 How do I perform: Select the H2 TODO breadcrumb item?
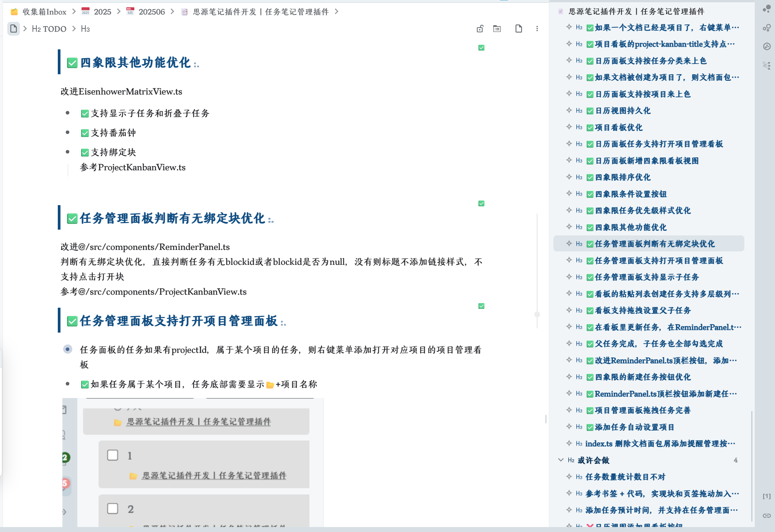tap(49, 29)
